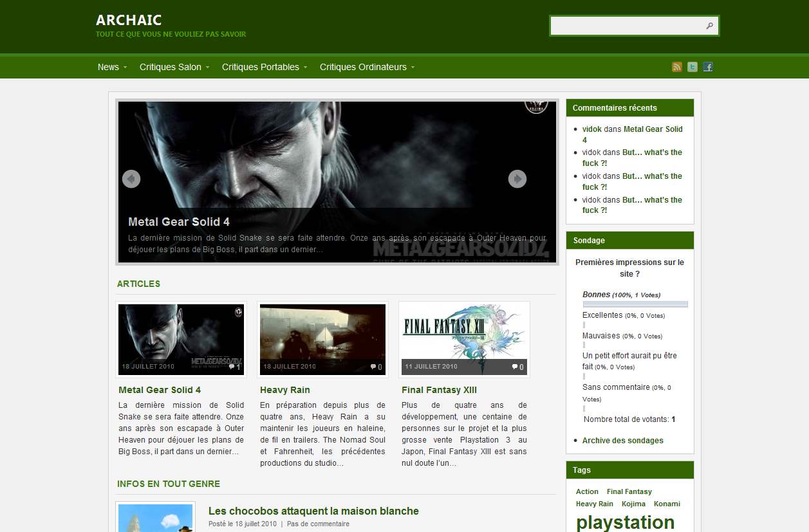Click the INFOS EN TOUT GENRE section heading
Image resolution: width=809 pixels, height=532 pixels.
coord(169,484)
